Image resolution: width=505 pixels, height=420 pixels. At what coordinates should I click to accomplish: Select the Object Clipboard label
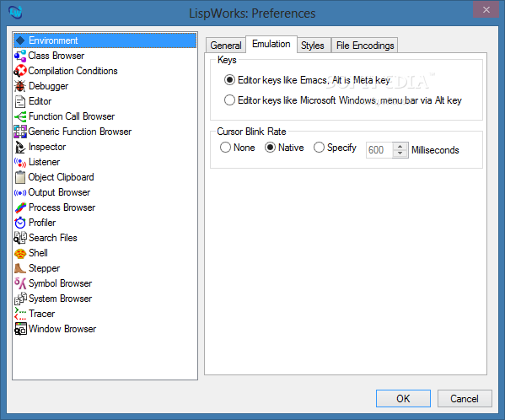[61, 177]
